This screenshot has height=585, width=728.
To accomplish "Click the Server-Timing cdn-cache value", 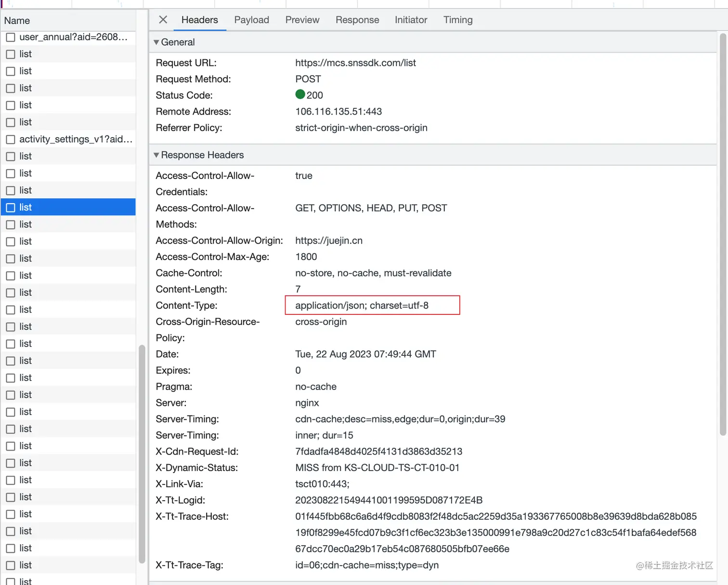I will point(400,419).
